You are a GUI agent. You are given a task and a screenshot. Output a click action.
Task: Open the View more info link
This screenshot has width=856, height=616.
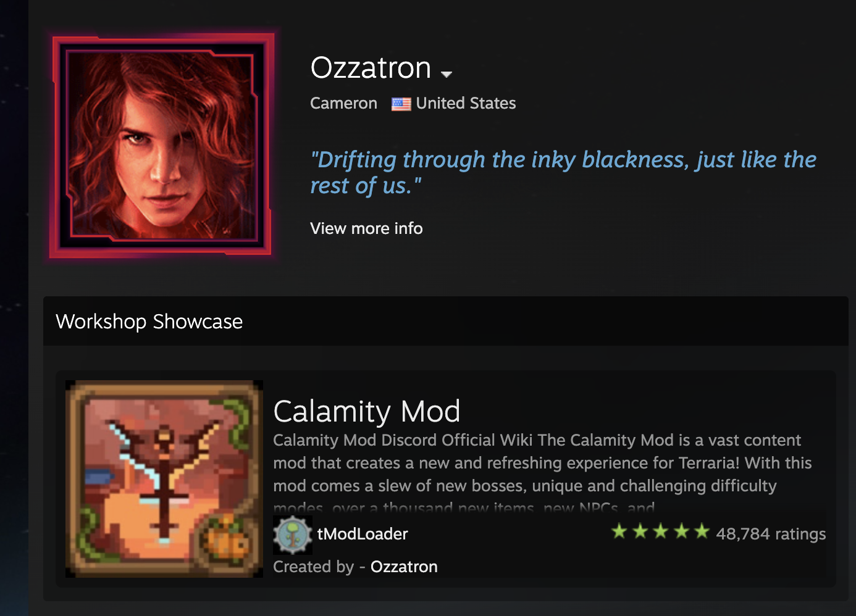[366, 228]
